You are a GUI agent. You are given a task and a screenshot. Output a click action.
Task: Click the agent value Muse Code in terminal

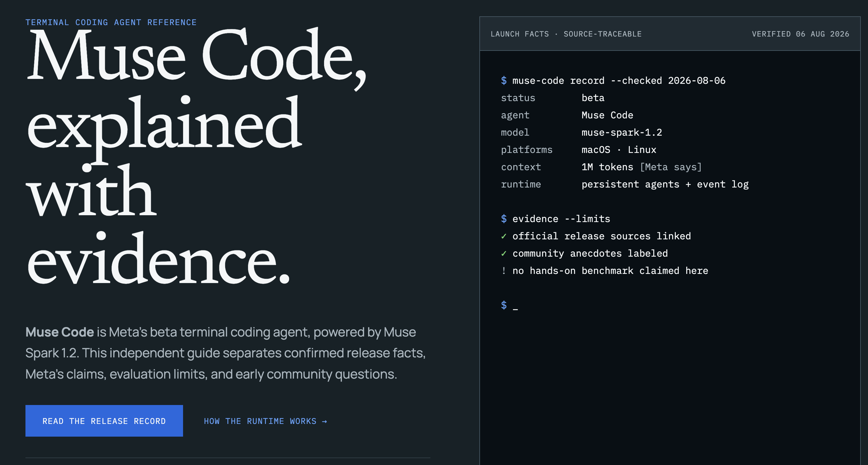[608, 115]
